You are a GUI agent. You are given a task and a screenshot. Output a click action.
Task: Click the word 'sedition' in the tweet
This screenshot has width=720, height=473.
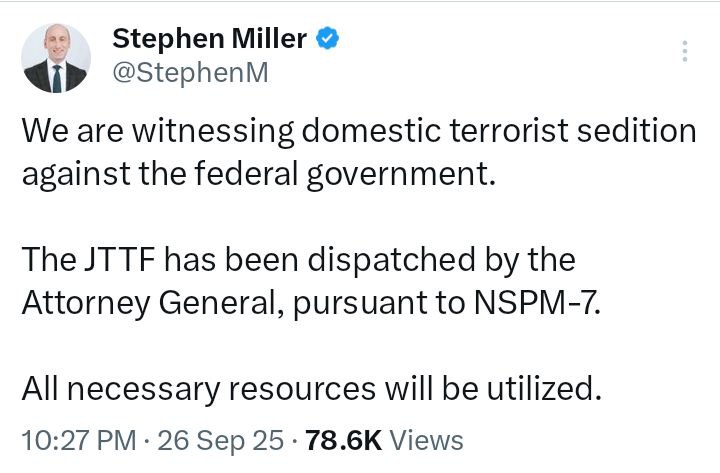[x=636, y=130]
